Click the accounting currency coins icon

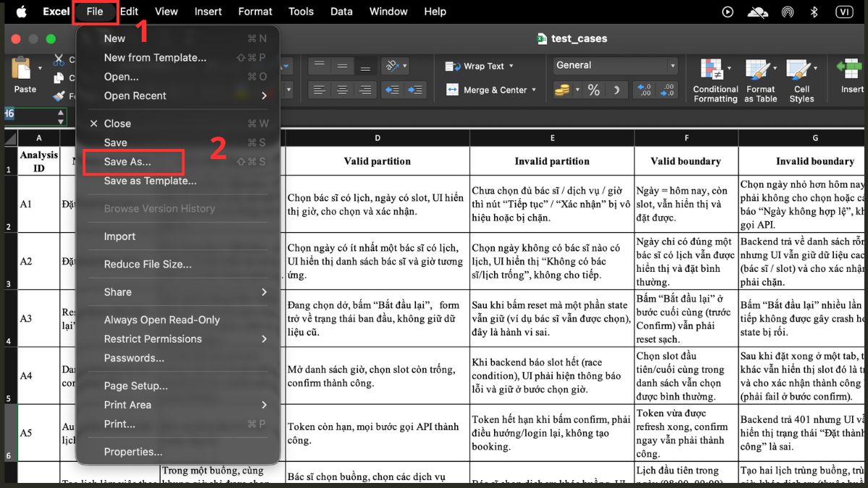coord(562,90)
